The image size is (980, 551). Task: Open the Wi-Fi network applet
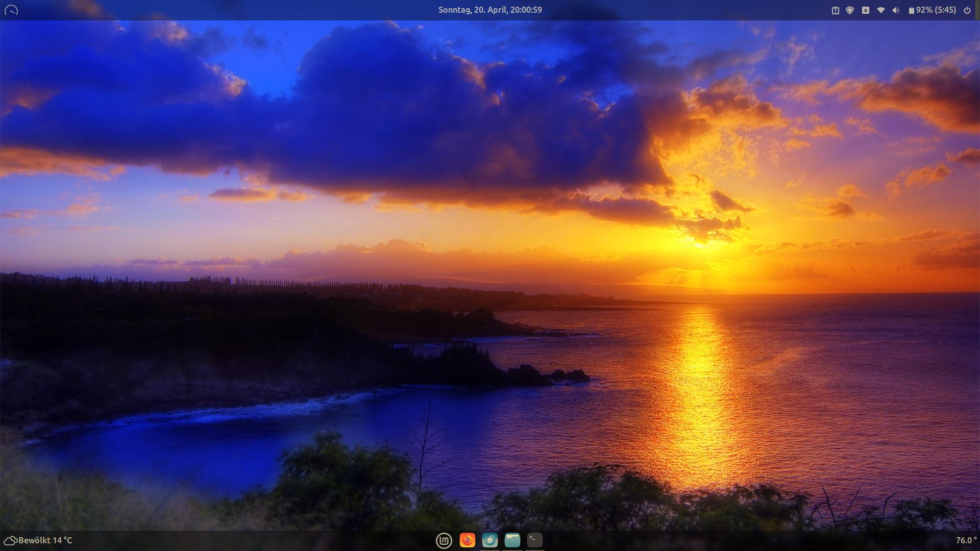pos(880,10)
